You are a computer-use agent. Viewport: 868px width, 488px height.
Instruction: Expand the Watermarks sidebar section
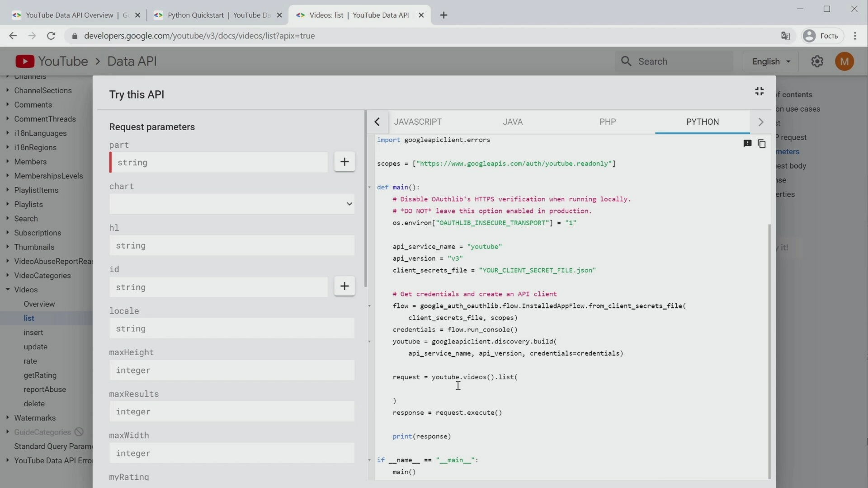coord(8,418)
